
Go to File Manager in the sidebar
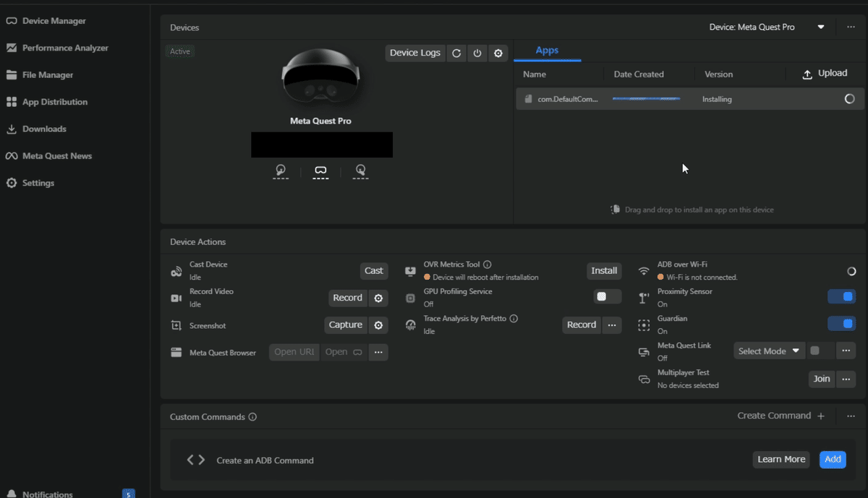coord(40,74)
